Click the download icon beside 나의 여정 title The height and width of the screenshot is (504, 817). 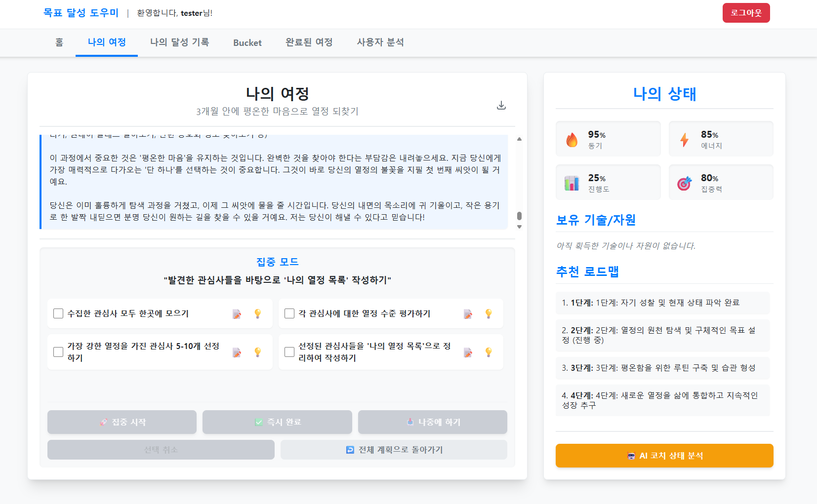(x=501, y=105)
